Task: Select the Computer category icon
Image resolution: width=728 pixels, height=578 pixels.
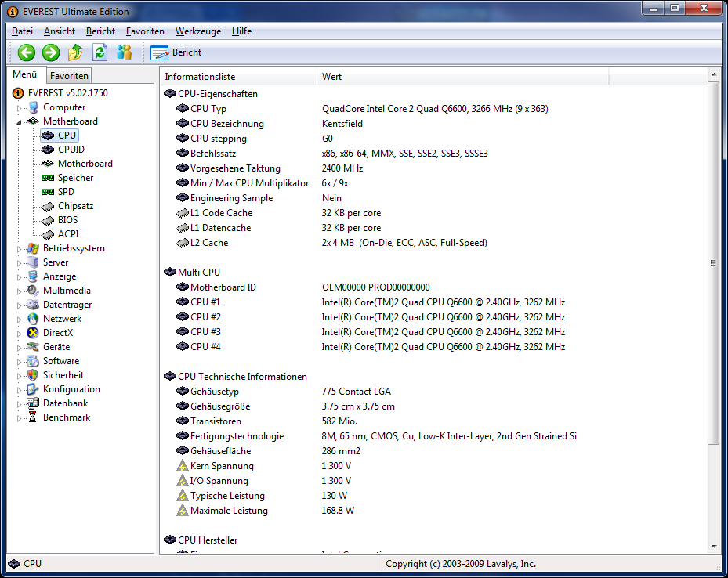Action: [x=33, y=107]
